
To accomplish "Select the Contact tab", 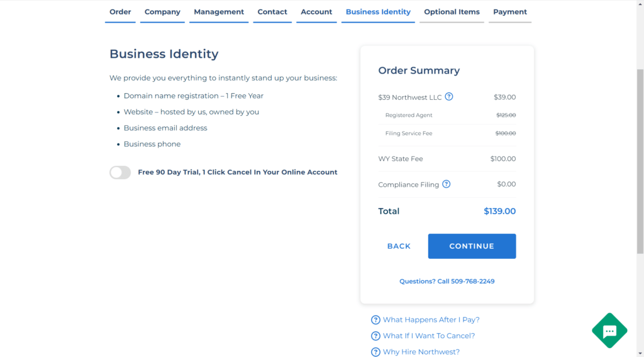I will point(272,12).
